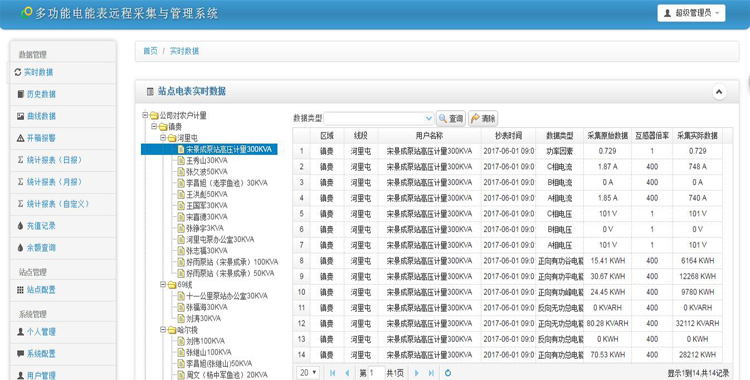This screenshot has width=750, height=380.
Task: Open 用户管理 user management
Action: (x=41, y=375)
